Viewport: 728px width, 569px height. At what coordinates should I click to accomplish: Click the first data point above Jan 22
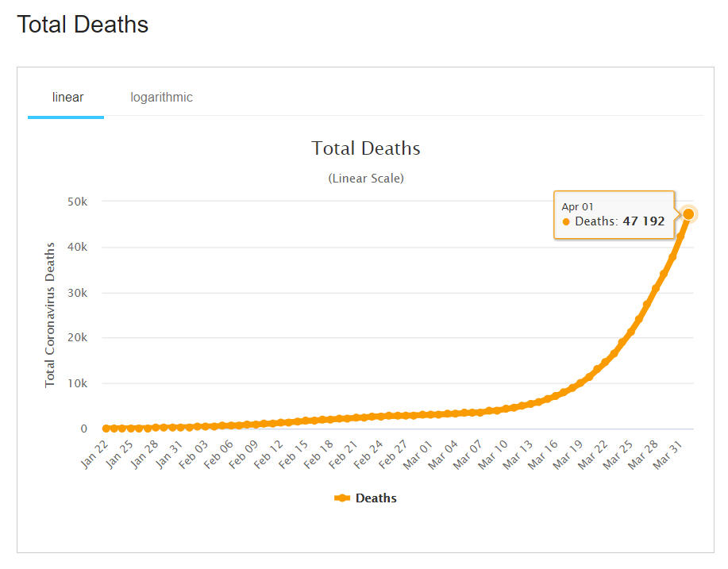click(x=106, y=429)
